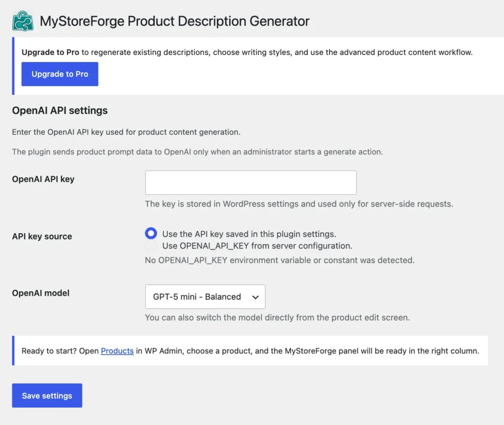Click the 'MyStoreForge Product Description Generator' page title
The height and width of the screenshot is (425, 504).
175,21
